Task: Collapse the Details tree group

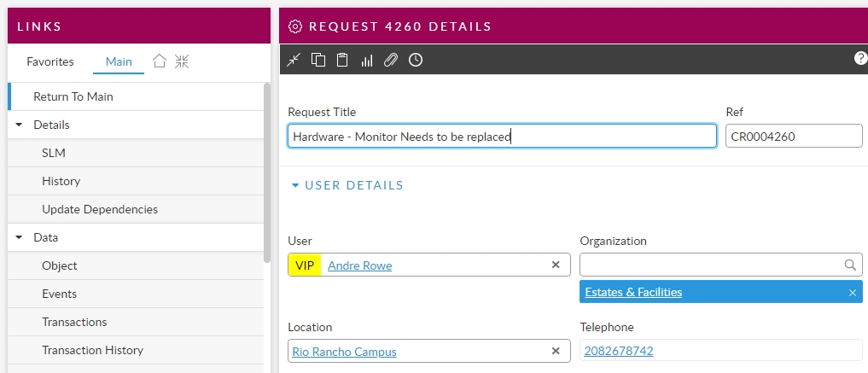Action: tap(20, 125)
